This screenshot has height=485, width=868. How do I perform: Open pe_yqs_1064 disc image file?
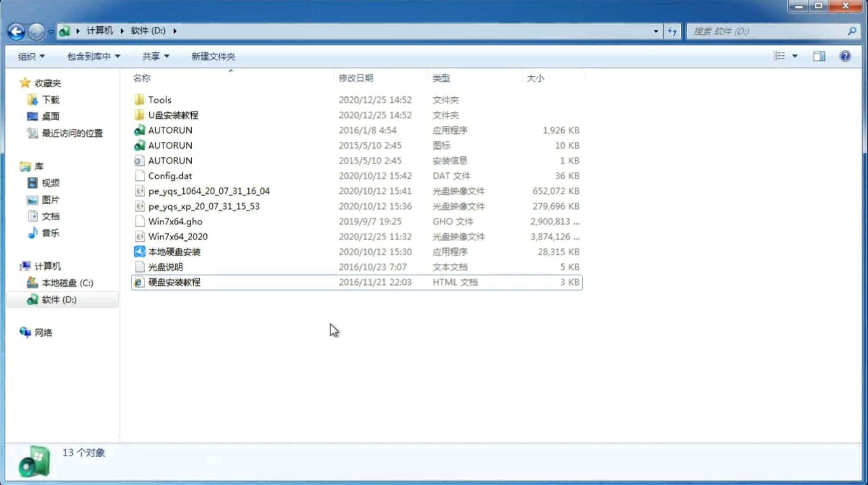pos(209,191)
